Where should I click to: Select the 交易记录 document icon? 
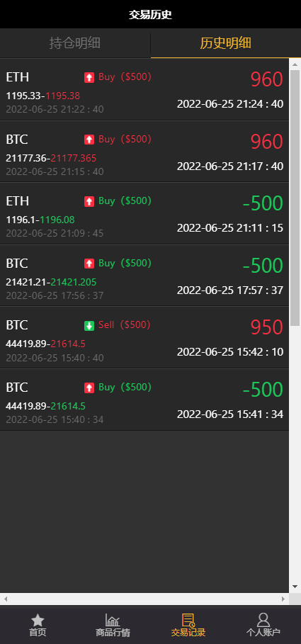(188, 620)
